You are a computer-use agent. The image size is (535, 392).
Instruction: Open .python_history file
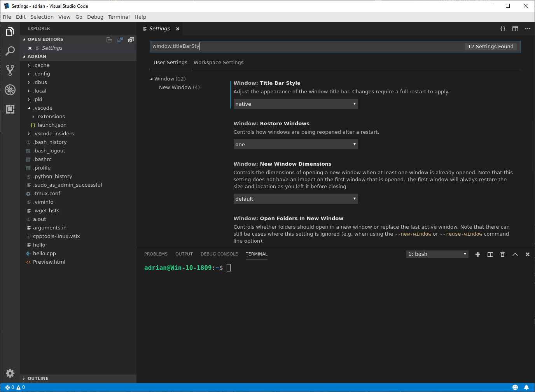point(78,177)
